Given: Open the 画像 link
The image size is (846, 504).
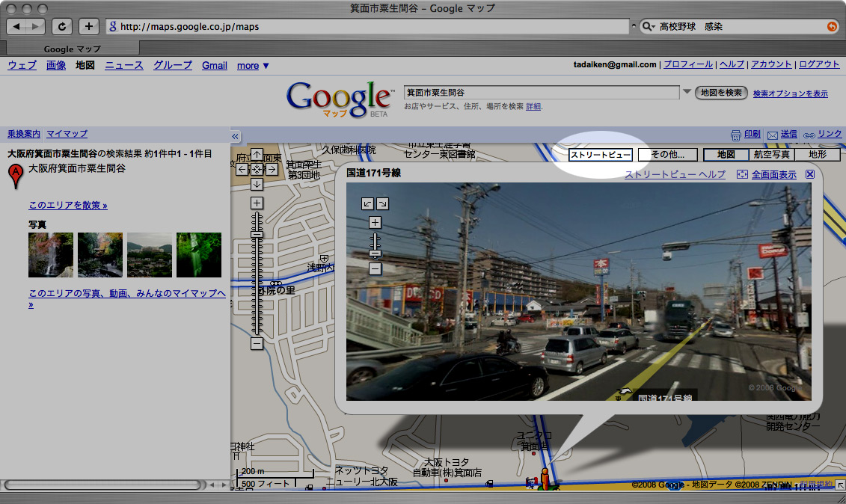Looking at the screenshot, I should (x=55, y=65).
